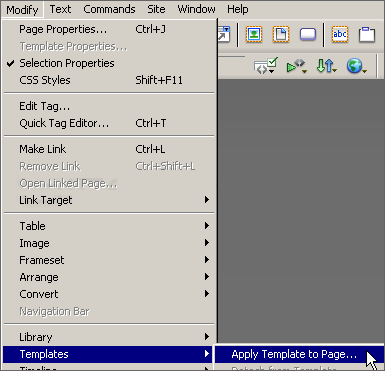
Task: Click the partly hidden arrow icon beside the menu
Action: pyautogui.click(x=224, y=34)
